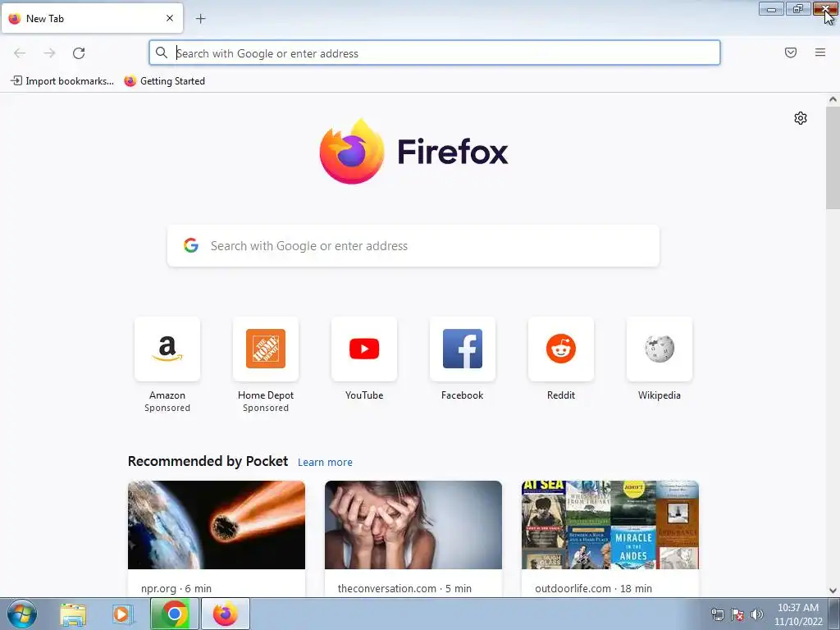Viewport: 840px width, 630px height.
Task: Restore down the Firefox window
Action: (x=798, y=9)
